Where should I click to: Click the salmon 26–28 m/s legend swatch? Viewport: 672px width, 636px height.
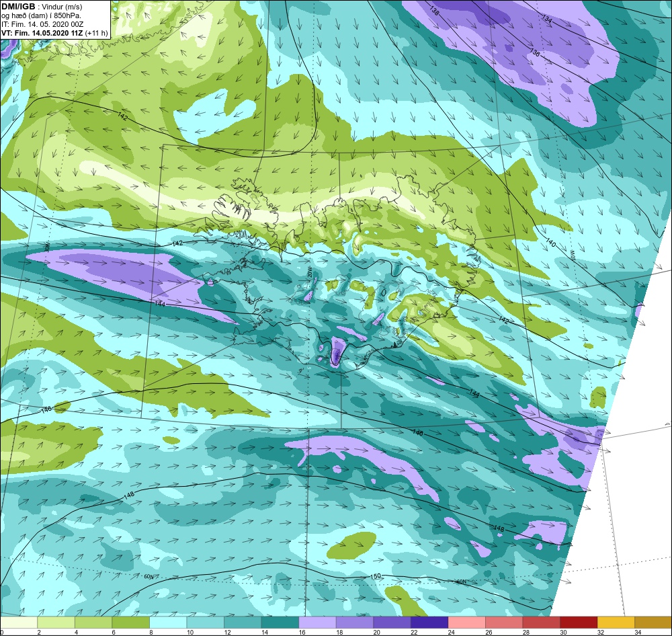pos(503,623)
